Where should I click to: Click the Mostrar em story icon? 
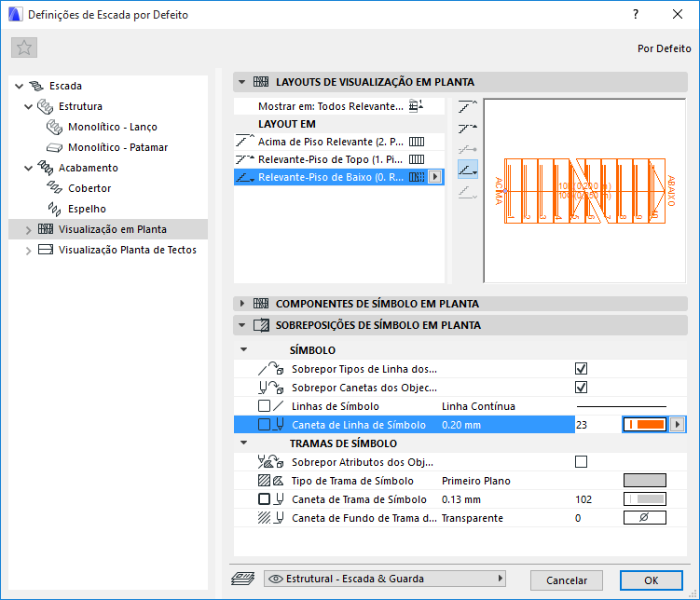tap(416, 105)
